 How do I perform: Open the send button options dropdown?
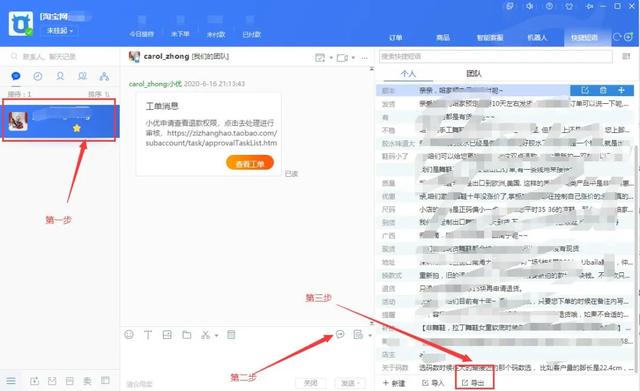point(358,383)
